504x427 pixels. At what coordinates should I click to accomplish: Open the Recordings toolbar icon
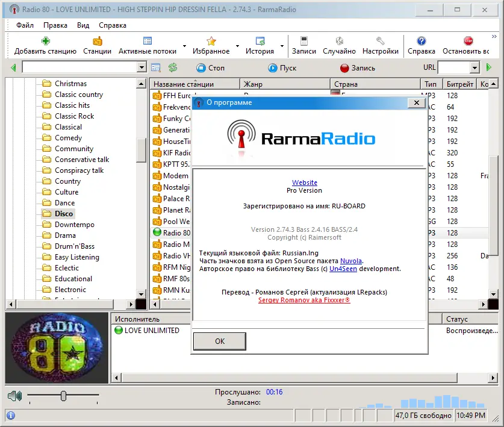(303, 41)
